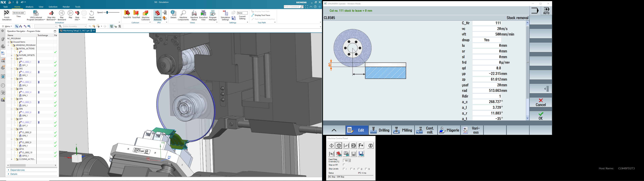Switch to the Analysis ribbon tab
644x181 pixels.
[x=30, y=7]
